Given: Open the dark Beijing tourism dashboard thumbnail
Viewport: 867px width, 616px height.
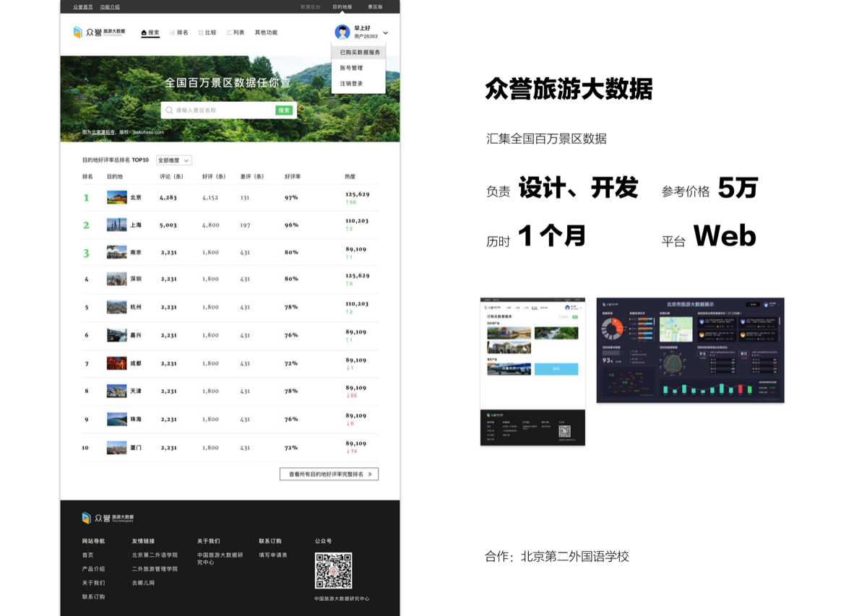Looking at the screenshot, I should point(690,350).
